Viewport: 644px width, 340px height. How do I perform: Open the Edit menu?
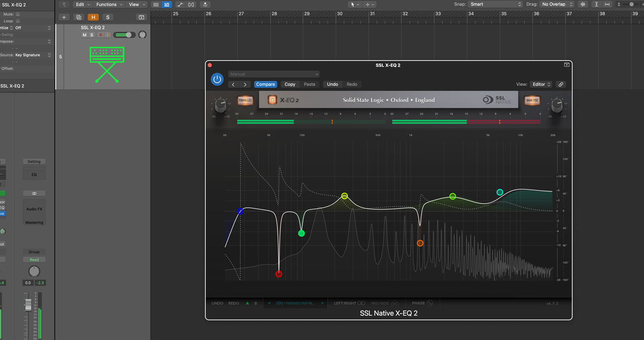coord(83,5)
